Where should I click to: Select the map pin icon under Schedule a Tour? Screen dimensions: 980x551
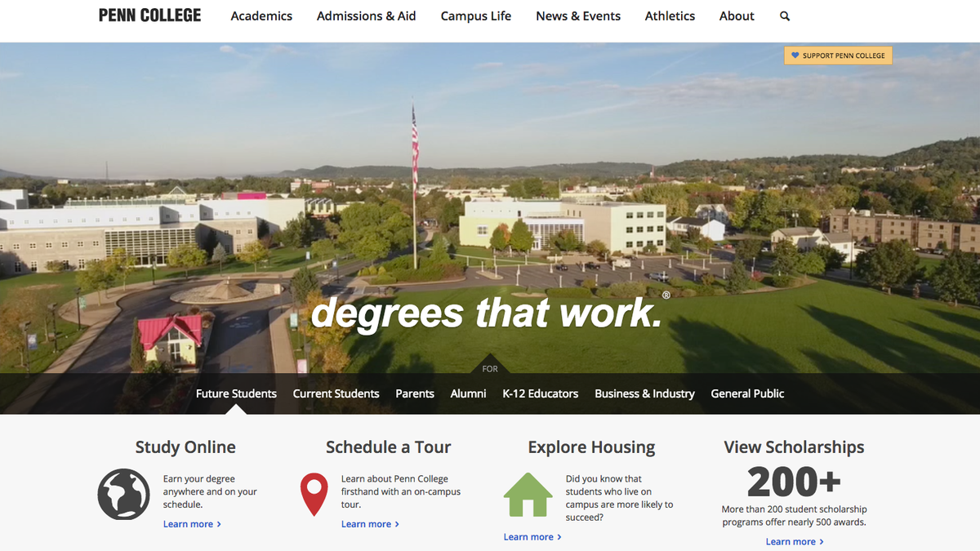click(314, 493)
